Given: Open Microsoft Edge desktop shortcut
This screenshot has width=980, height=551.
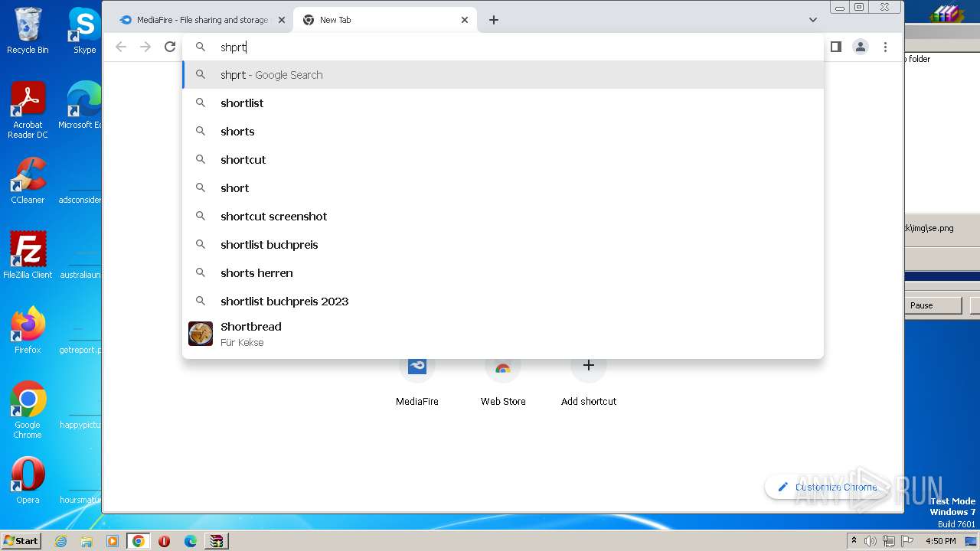Looking at the screenshot, I should 80,106.
